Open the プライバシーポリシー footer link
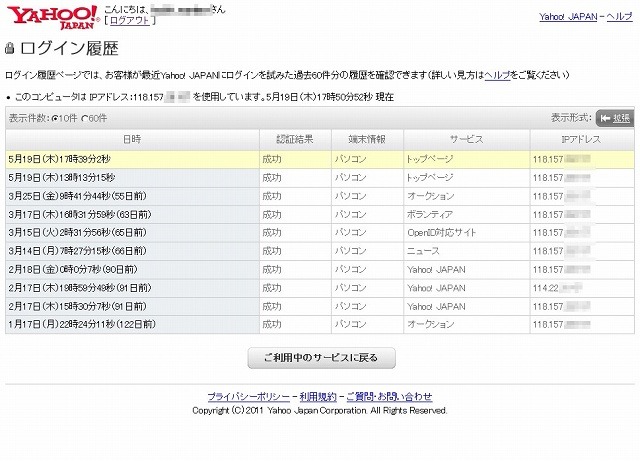The image size is (640, 461). (249, 396)
